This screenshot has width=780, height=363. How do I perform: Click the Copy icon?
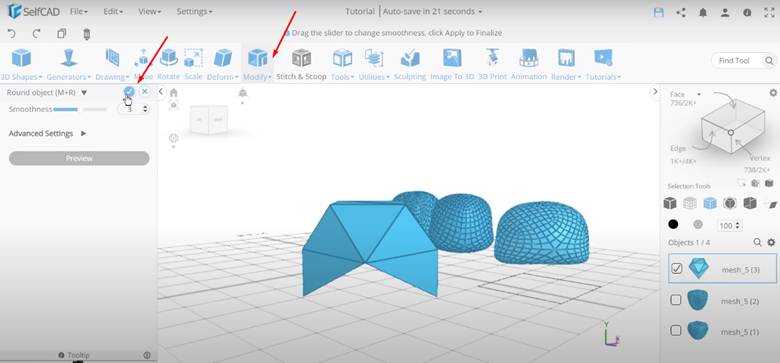click(x=62, y=33)
